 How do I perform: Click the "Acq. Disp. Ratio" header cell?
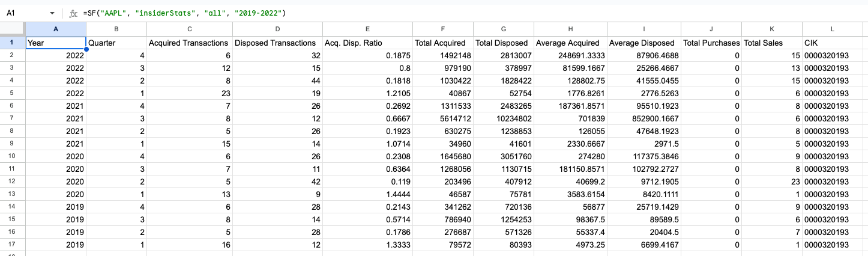(367, 43)
